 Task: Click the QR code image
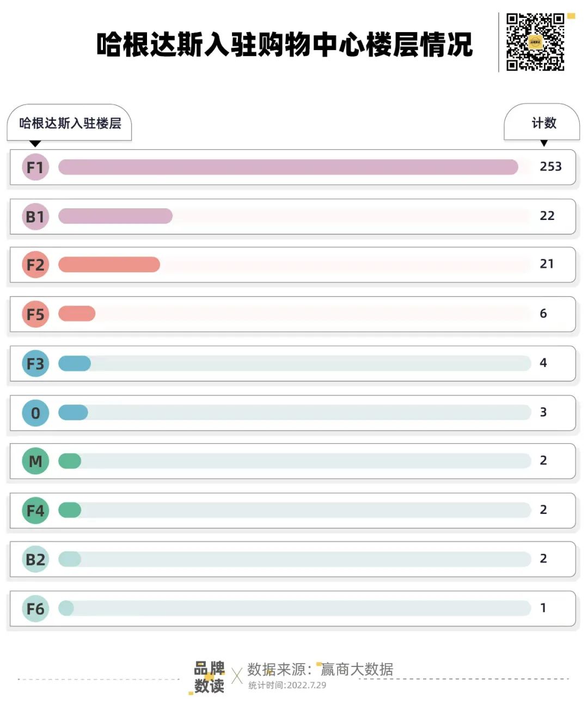(535, 42)
